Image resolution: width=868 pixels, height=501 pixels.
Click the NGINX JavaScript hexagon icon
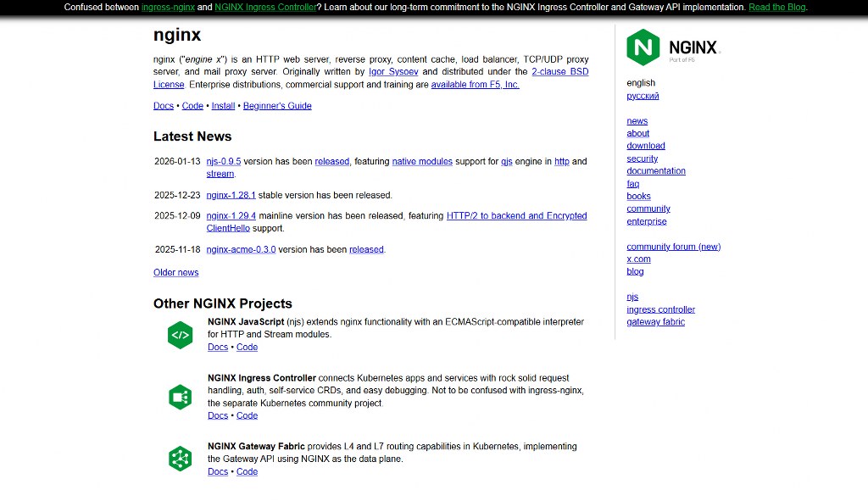pos(180,335)
